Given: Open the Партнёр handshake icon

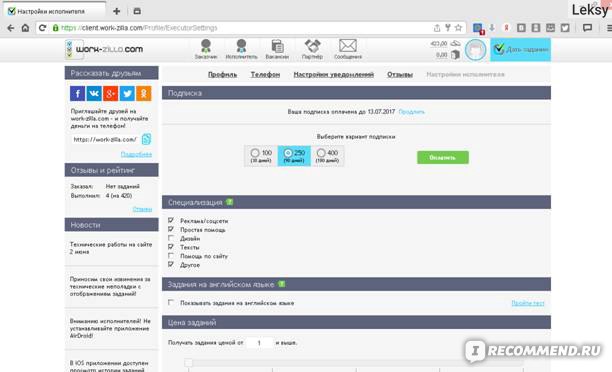Looking at the screenshot, I should pyautogui.click(x=312, y=49).
